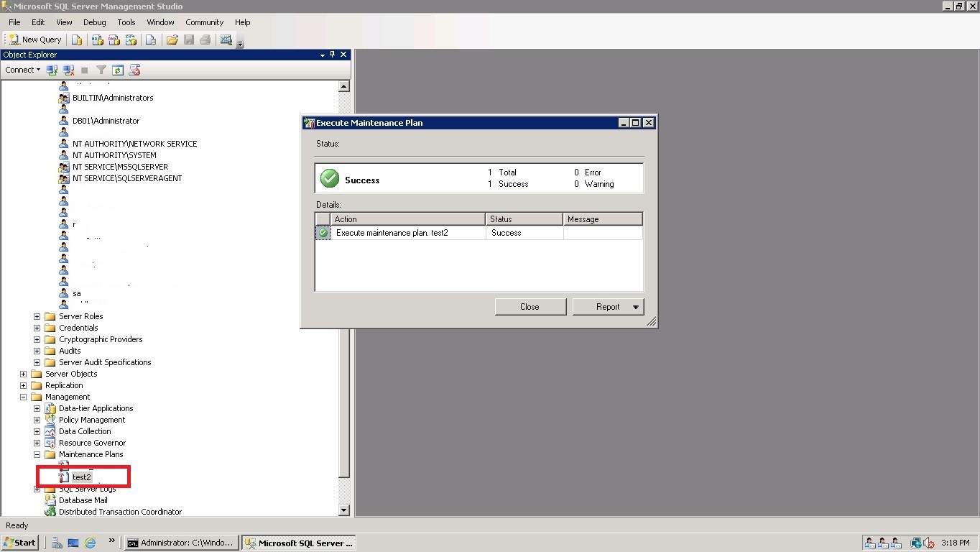Open the Debug menu
This screenshot has width=980, height=552.
94,22
